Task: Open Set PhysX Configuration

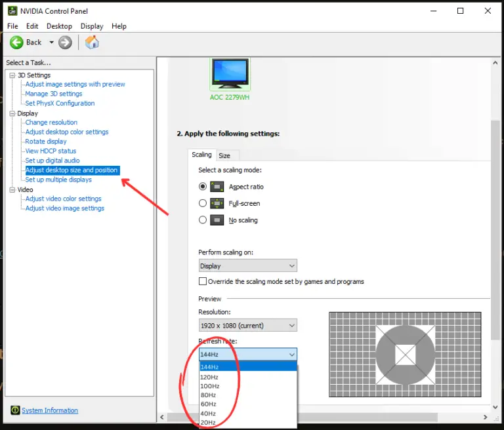Action: [60, 103]
